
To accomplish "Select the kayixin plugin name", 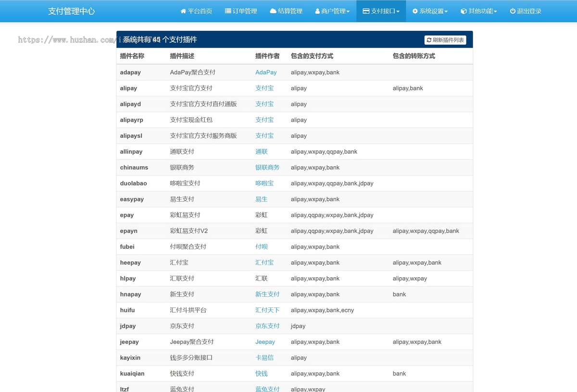I will (x=130, y=358).
